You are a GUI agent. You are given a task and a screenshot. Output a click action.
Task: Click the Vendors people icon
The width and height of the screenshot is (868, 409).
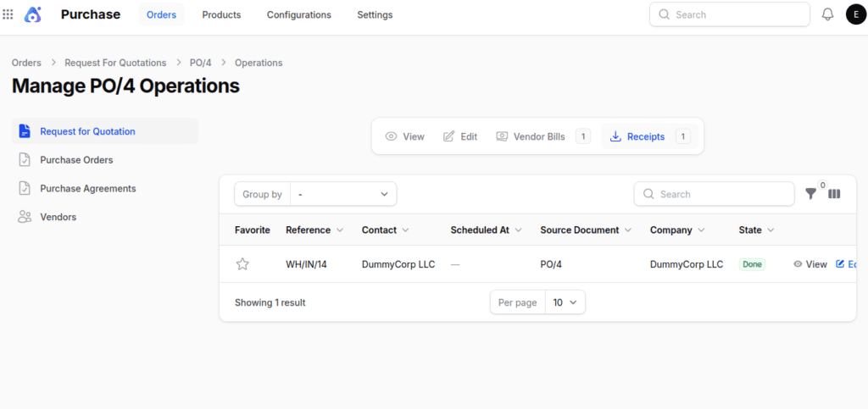[25, 217]
